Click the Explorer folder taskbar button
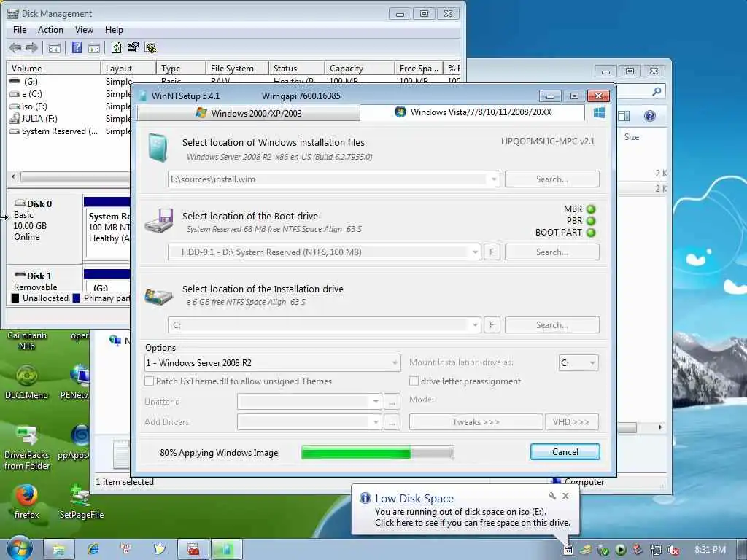Screen dimensions: 747x560 (x=58, y=550)
